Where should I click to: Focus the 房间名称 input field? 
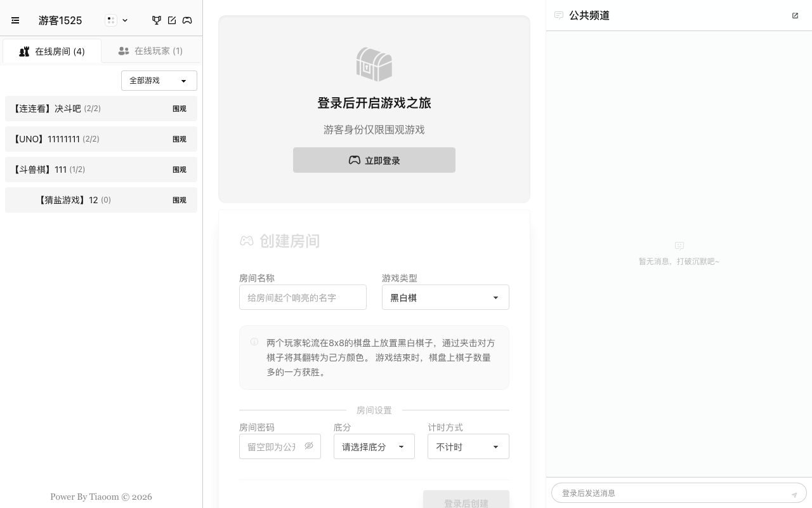[x=303, y=297]
